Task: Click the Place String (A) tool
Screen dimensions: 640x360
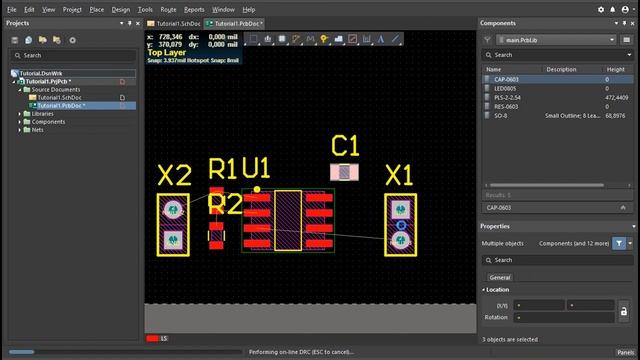Action: [381, 39]
